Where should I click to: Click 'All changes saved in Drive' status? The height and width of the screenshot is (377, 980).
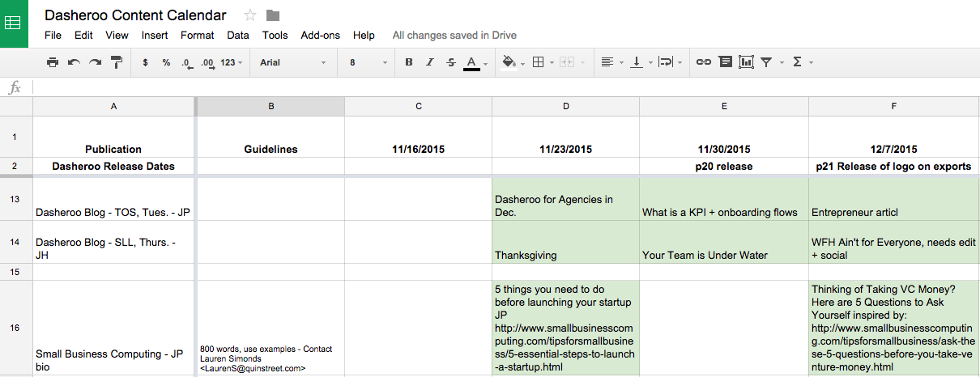[454, 36]
